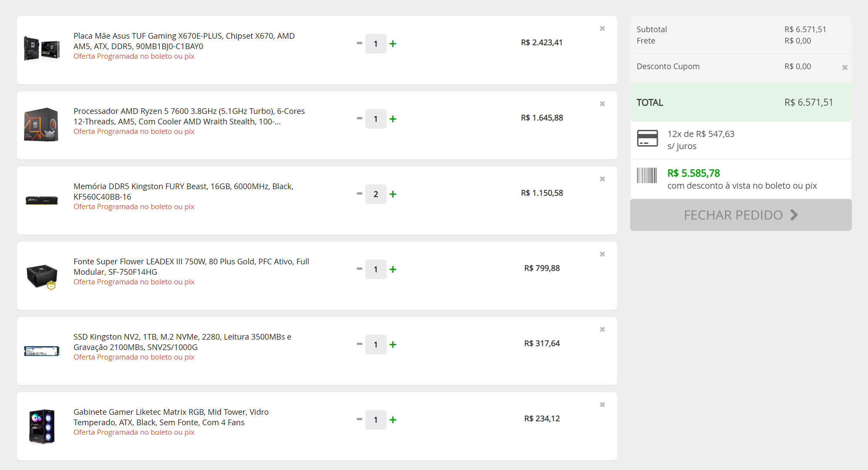The height and width of the screenshot is (470, 868).
Task: Click the boleto barcode icon
Action: [x=647, y=176]
